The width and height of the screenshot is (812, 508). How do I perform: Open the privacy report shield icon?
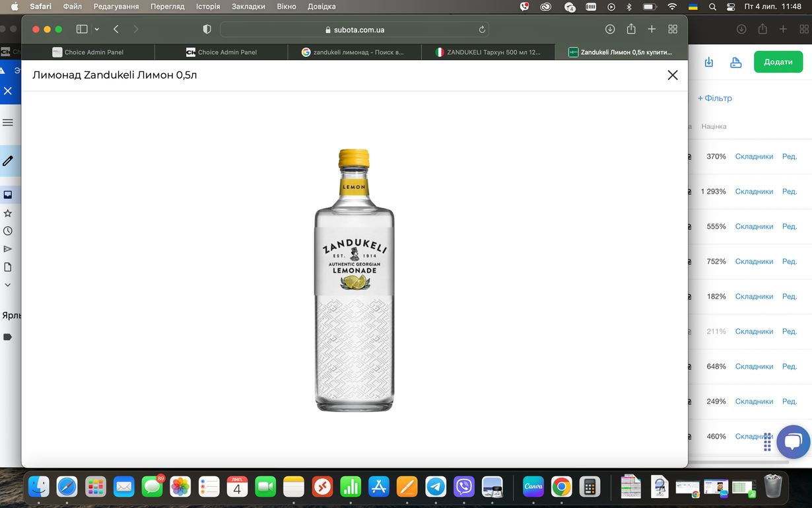207,29
